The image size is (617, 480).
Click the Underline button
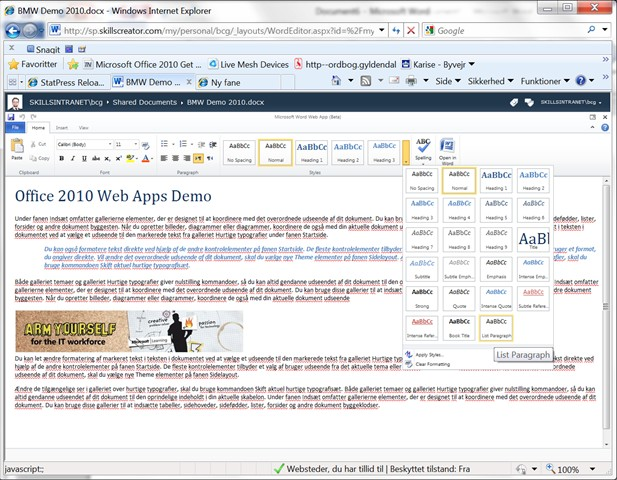click(x=84, y=158)
